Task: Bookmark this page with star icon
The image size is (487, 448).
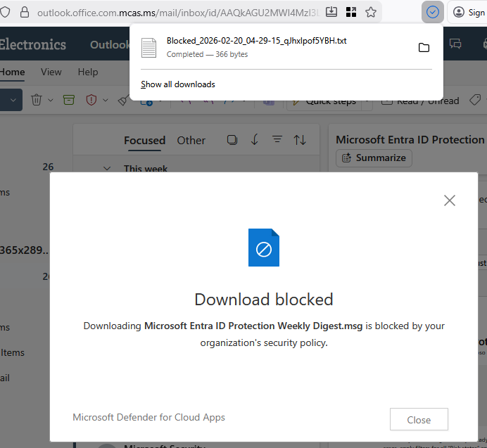Action: (371, 12)
